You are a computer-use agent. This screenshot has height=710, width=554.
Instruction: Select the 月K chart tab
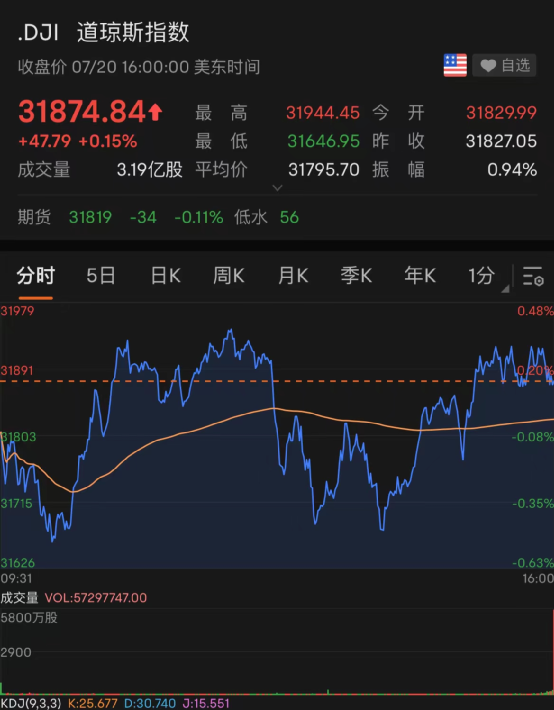[293, 276]
